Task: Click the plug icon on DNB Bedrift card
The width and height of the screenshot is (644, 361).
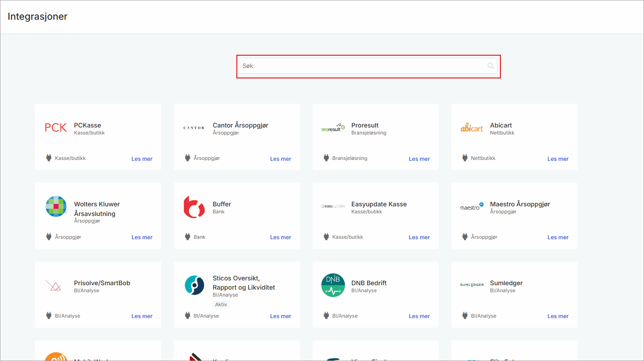Action: coord(326,315)
